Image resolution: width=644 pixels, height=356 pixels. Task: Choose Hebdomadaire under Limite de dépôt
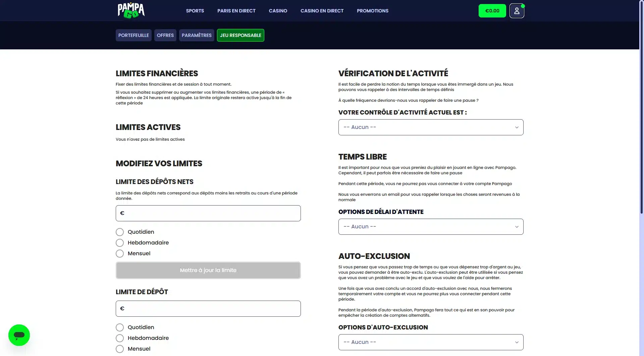pyautogui.click(x=120, y=338)
